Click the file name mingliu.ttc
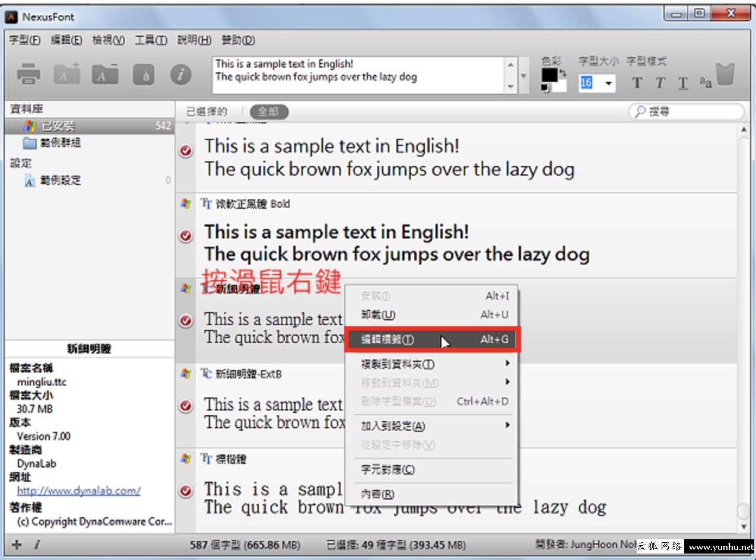 pos(42,381)
